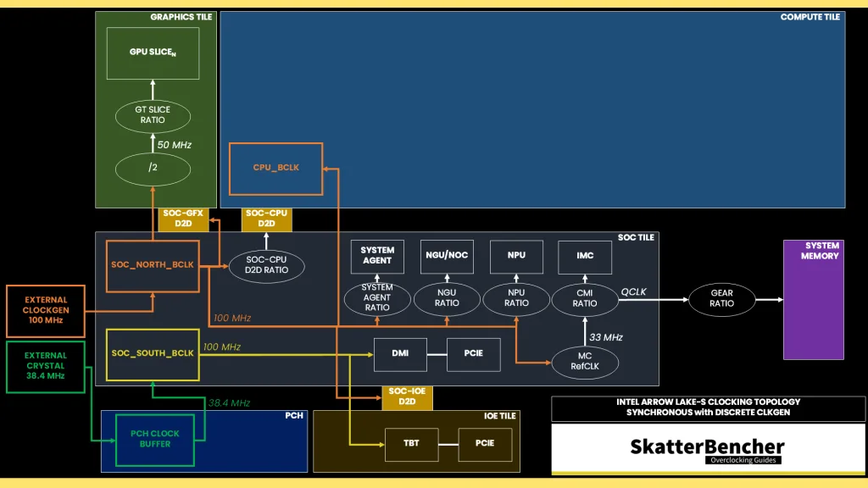This screenshot has width=868, height=488.
Task: Click the GRAPHICS TILE label
Action: click(x=181, y=17)
